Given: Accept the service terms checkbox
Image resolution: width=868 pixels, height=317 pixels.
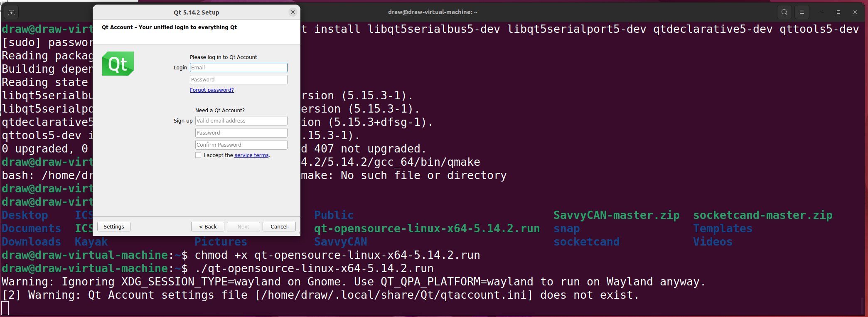Looking at the screenshot, I should click(198, 155).
